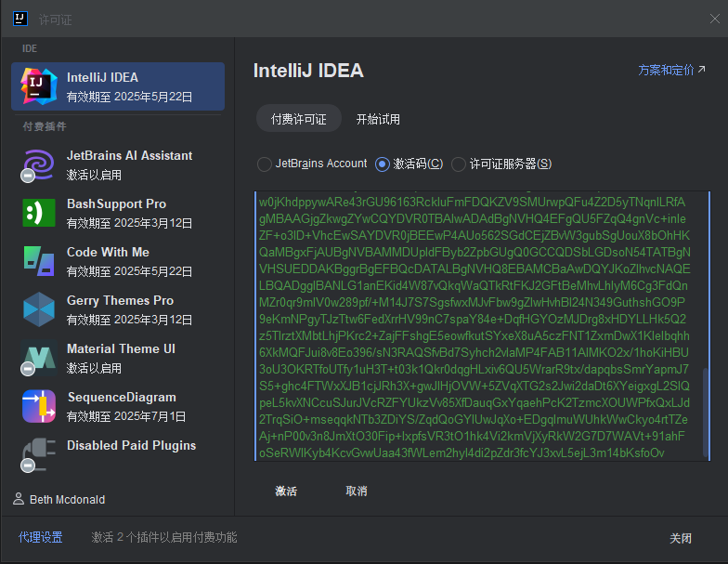
Task: Click the IJ logo in the title bar
Action: (20, 19)
